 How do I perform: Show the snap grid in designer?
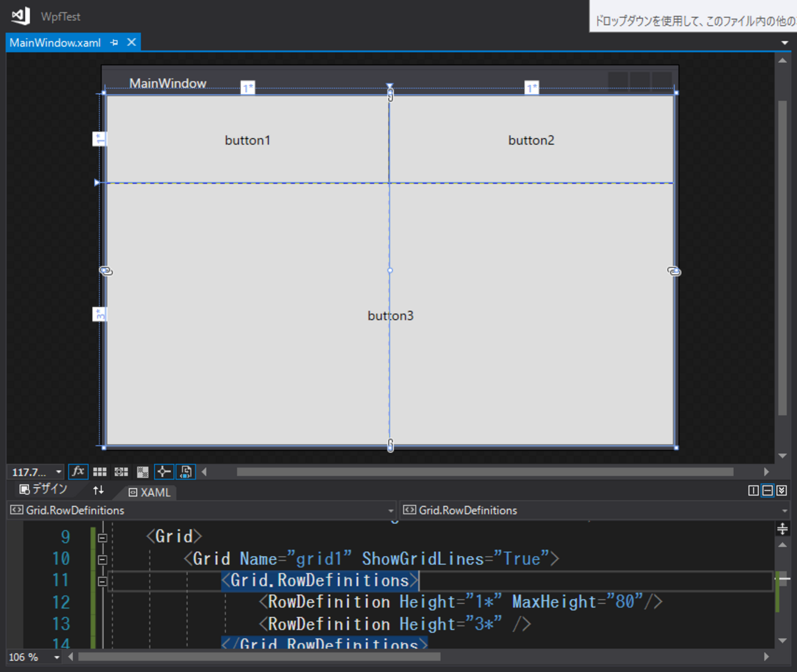pos(99,472)
